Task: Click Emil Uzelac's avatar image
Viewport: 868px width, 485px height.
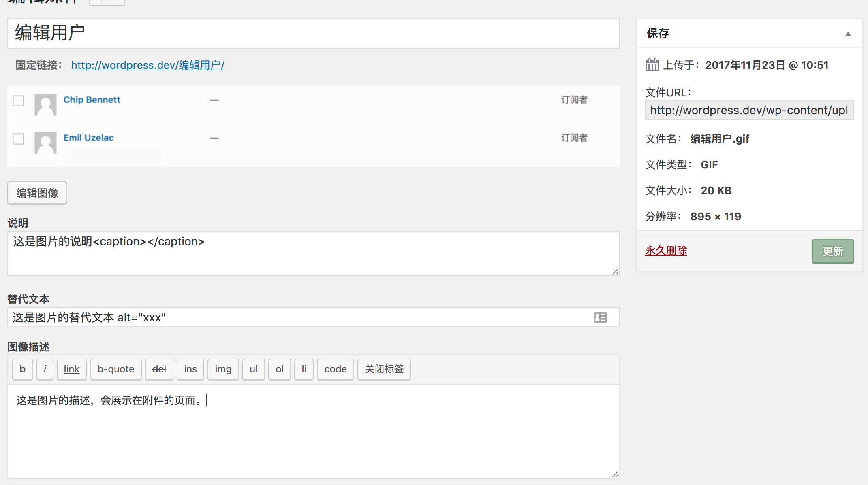Action: point(45,143)
